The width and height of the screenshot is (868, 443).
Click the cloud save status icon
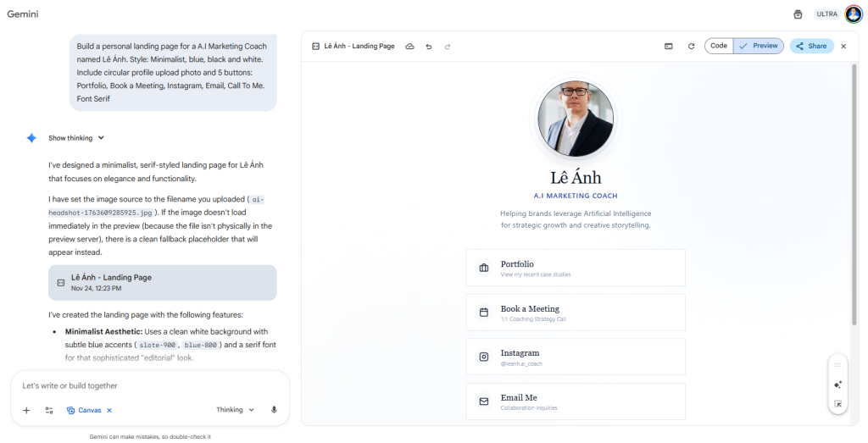pyautogui.click(x=410, y=47)
